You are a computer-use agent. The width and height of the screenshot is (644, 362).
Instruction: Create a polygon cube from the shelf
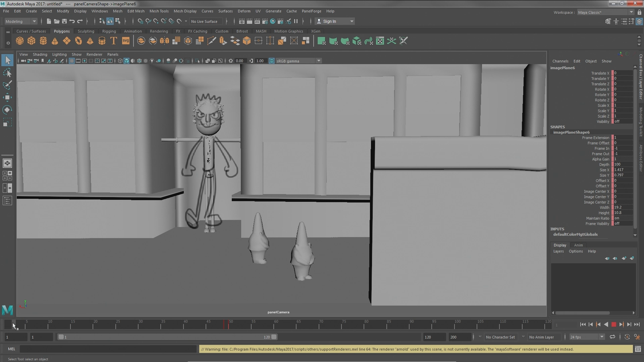tap(32, 41)
